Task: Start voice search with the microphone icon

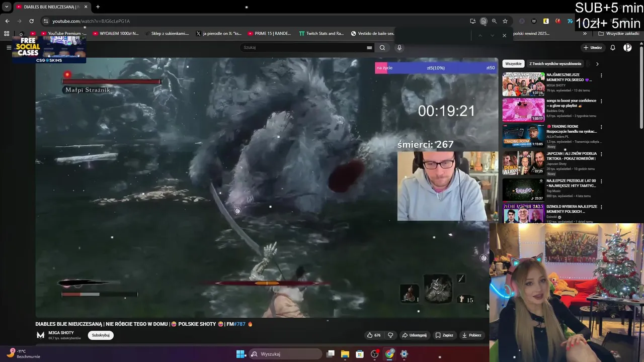Action: tap(399, 48)
